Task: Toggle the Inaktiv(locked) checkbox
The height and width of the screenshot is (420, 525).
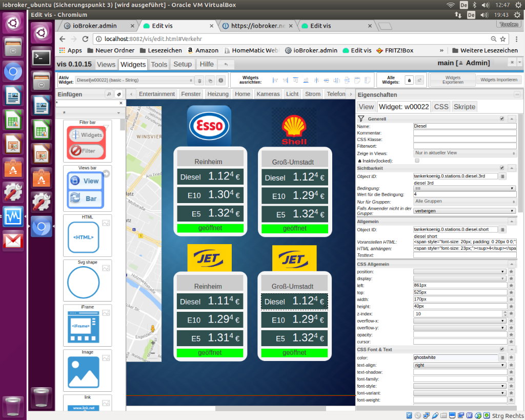Action: 416,161
